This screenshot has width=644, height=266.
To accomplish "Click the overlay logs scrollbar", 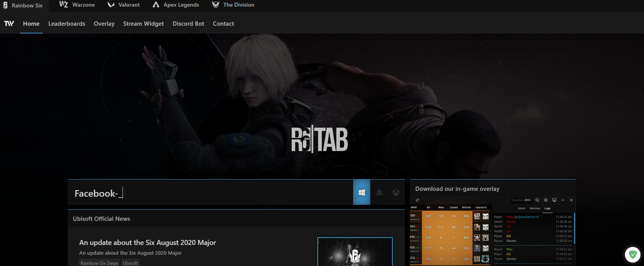I will pyautogui.click(x=574, y=228).
